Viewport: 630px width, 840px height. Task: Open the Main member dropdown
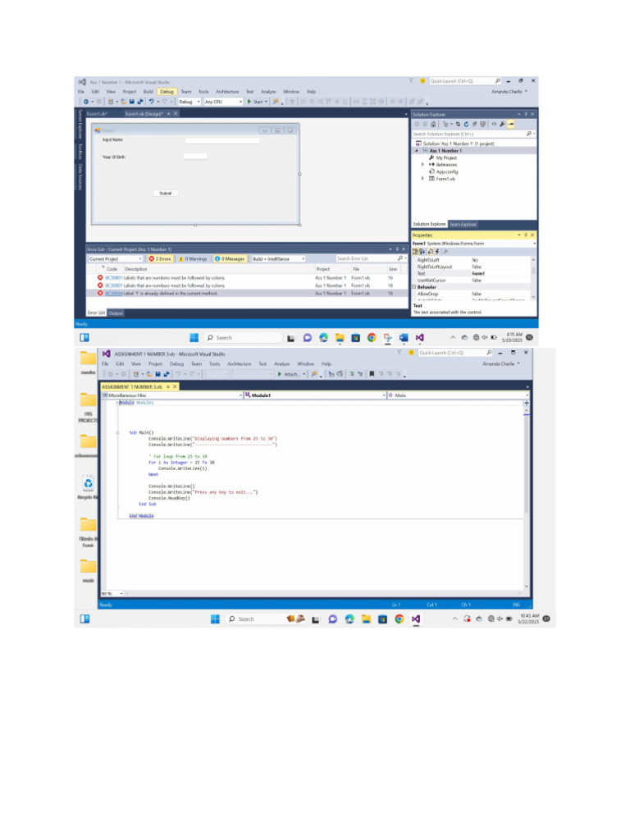tap(457, 395)
